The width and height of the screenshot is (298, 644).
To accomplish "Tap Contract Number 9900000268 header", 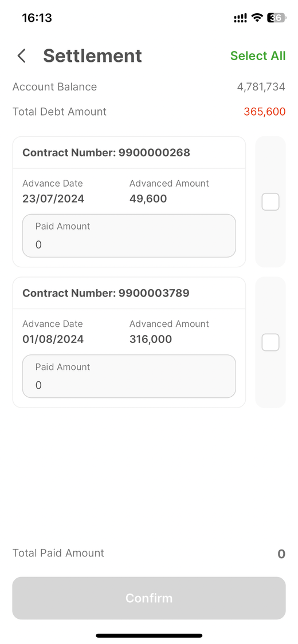I will tap(106, 153).
